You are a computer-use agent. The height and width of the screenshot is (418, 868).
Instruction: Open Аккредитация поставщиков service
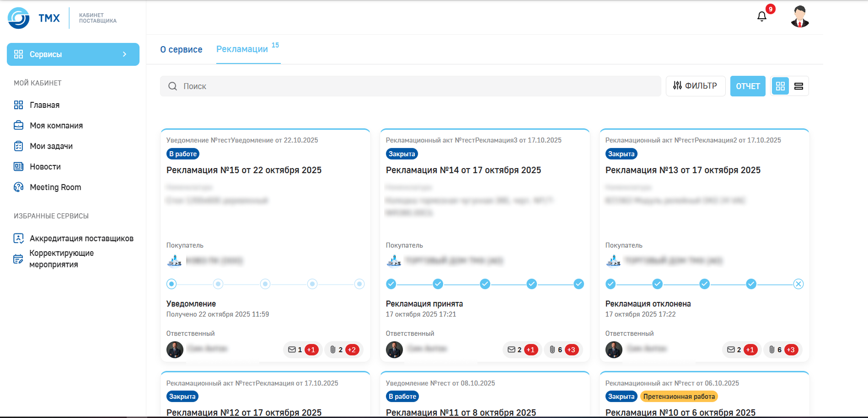81,238
